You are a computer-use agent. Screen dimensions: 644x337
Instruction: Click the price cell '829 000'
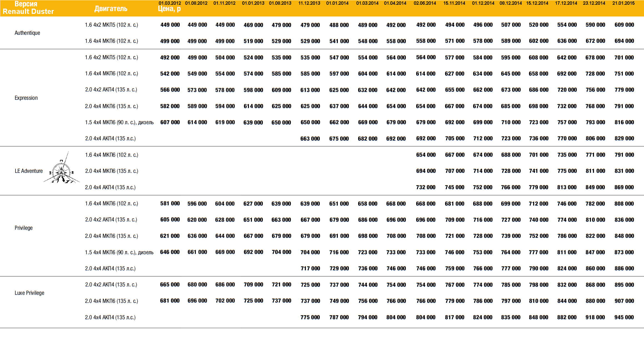point(624,138)
